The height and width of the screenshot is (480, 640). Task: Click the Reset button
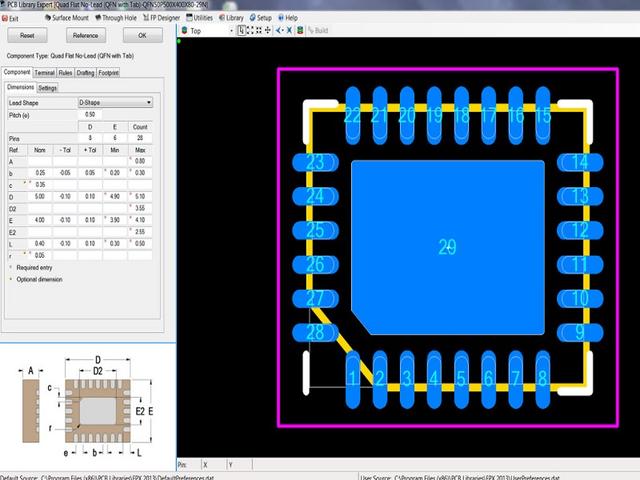point(28,35)
